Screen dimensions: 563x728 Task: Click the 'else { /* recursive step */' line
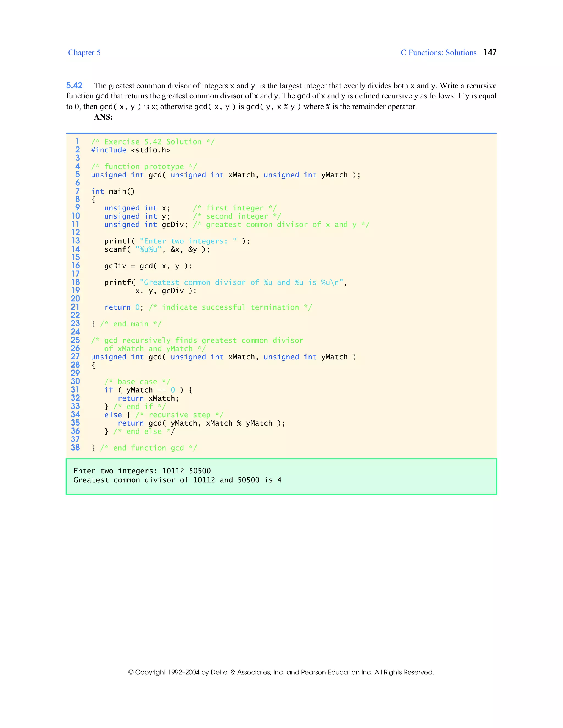[164, 415]
